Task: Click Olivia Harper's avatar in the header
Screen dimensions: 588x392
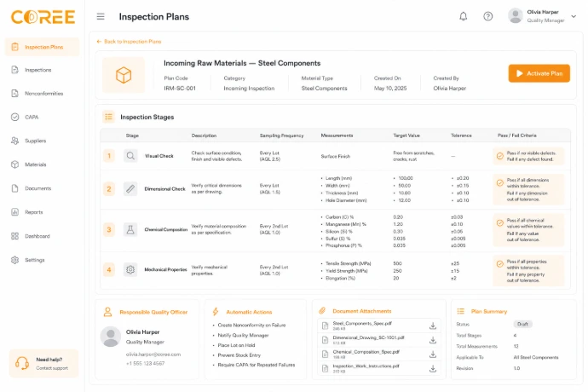Action: pos(516,15)
